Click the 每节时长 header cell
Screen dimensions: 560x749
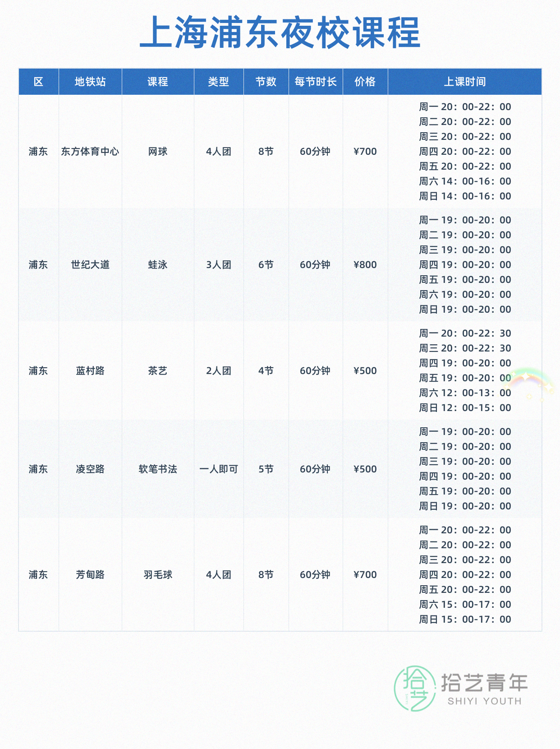coord(316,82)
